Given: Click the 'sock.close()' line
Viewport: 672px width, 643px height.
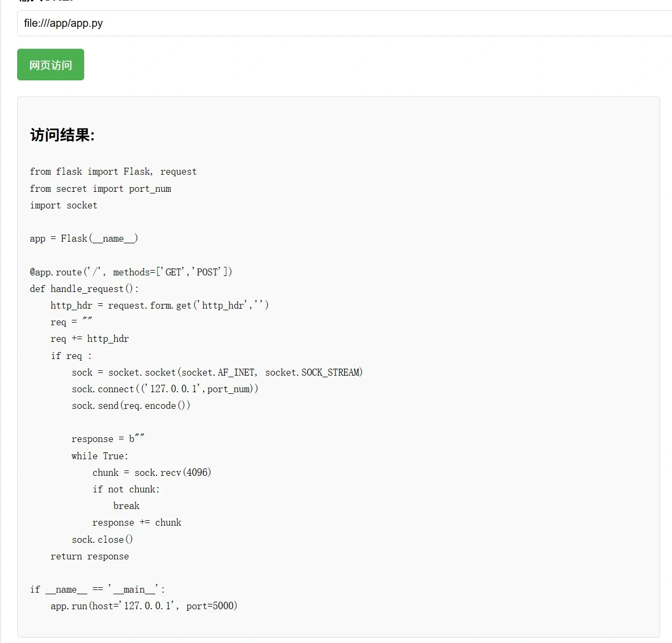Looking at the screenshot, I should coord(102,540).
